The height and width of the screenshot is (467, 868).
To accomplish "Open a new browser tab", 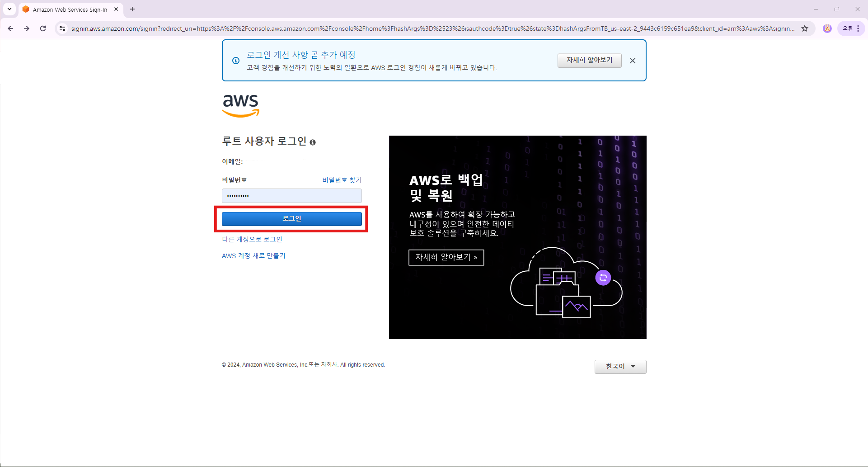I will (132, 9).
